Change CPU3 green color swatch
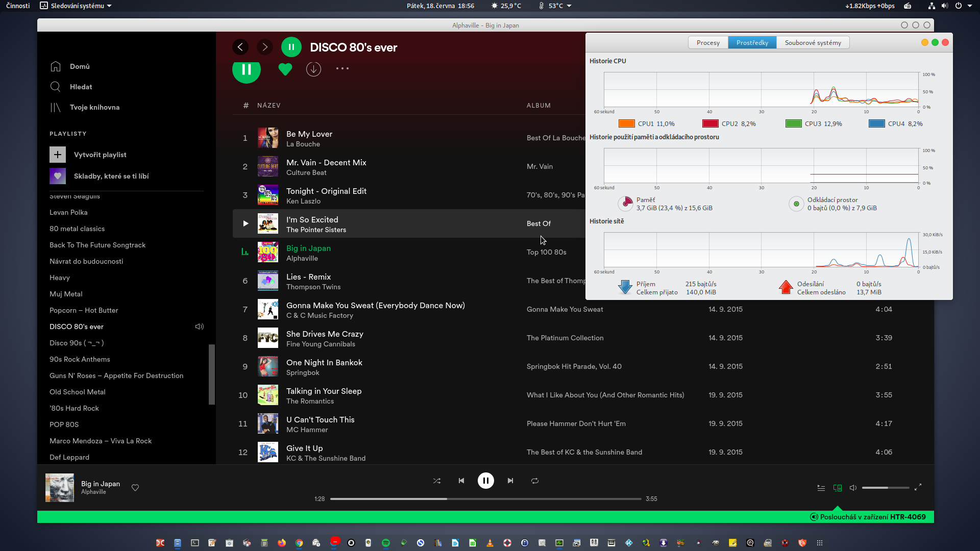Image resolution: width=980 pixels, height=551 pixels. (794, 123)
